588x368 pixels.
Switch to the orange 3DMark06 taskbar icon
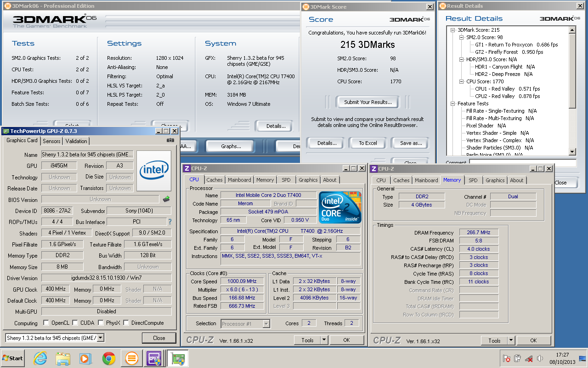coord(131,358)
